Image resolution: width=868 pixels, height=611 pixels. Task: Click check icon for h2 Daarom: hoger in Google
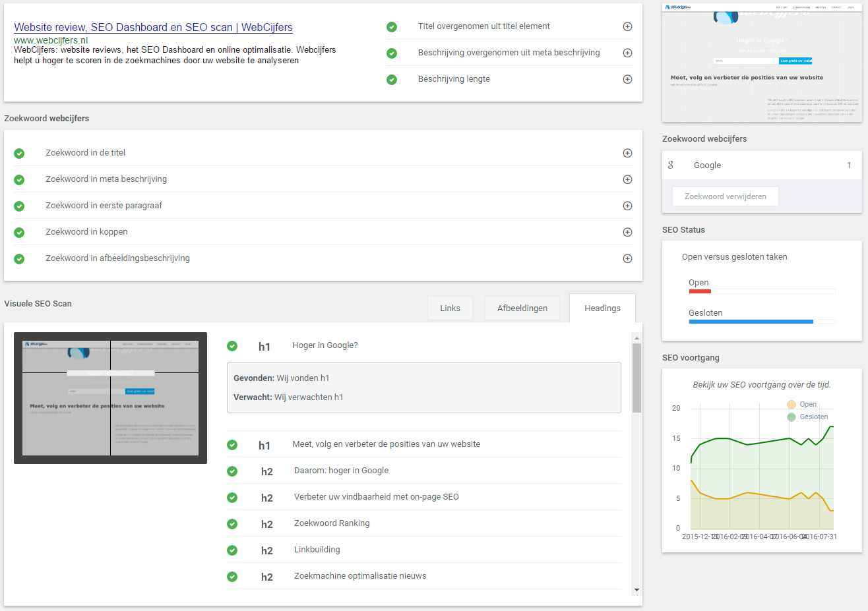coord(232,471)
